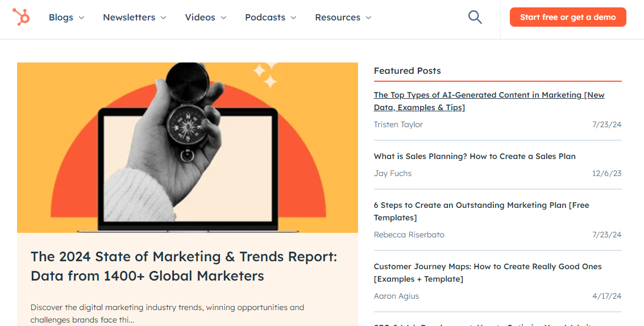The width and height of the screenshot is (644, 326).
Task: Open the Resources menu
Action: coord(338,17)
